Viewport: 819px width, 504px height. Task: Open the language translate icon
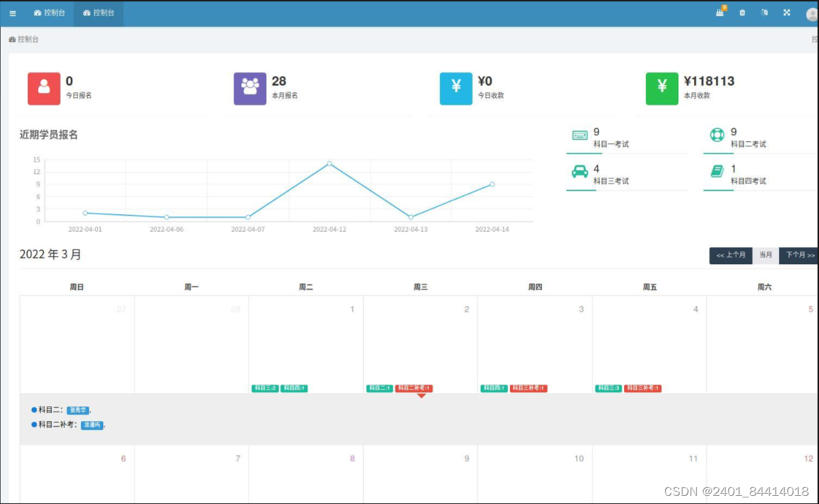pyautogui.click(x=764, y=12)
